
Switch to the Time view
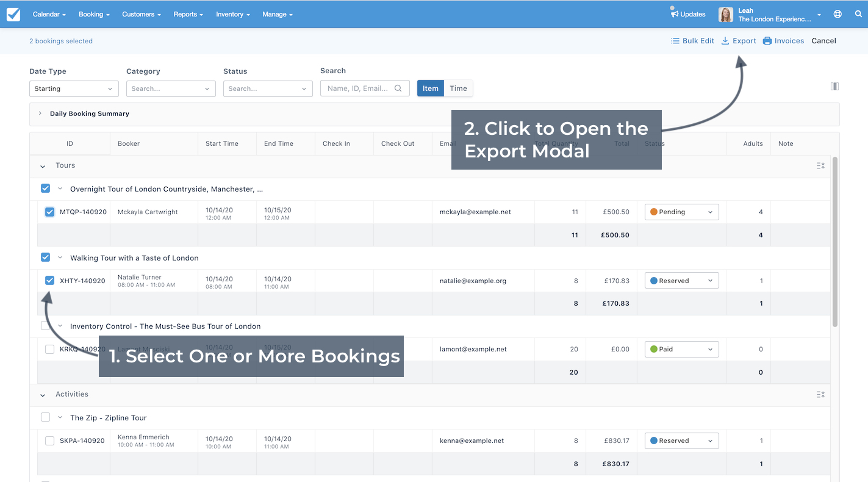[x=458, y=88]
